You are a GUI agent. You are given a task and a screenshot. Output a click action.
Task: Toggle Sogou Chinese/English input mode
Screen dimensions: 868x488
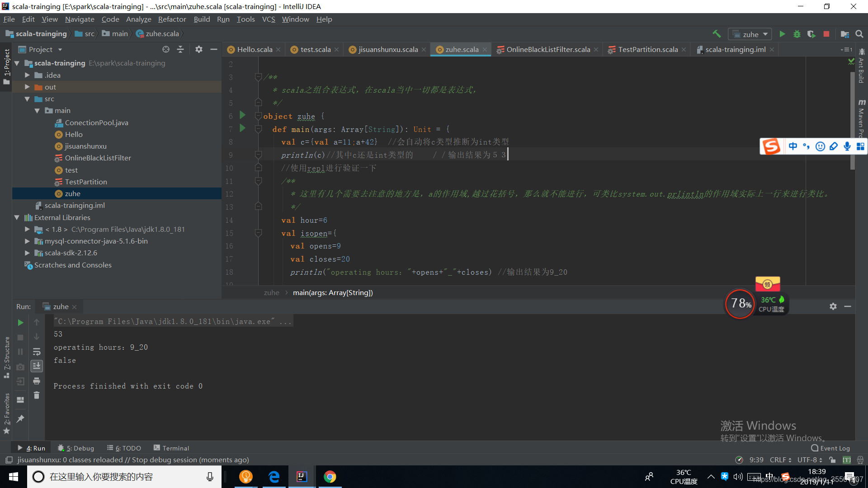click(x=793, y=146)
